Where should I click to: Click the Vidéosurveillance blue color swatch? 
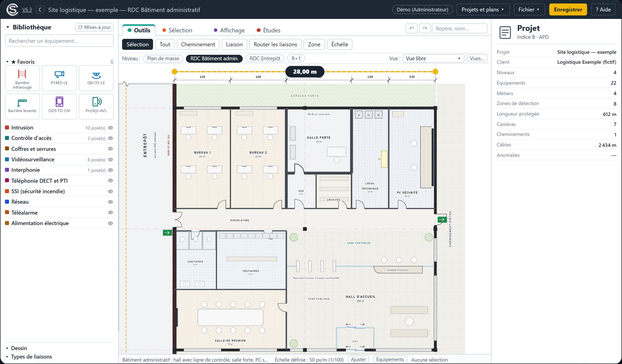(x=7, y=159)
